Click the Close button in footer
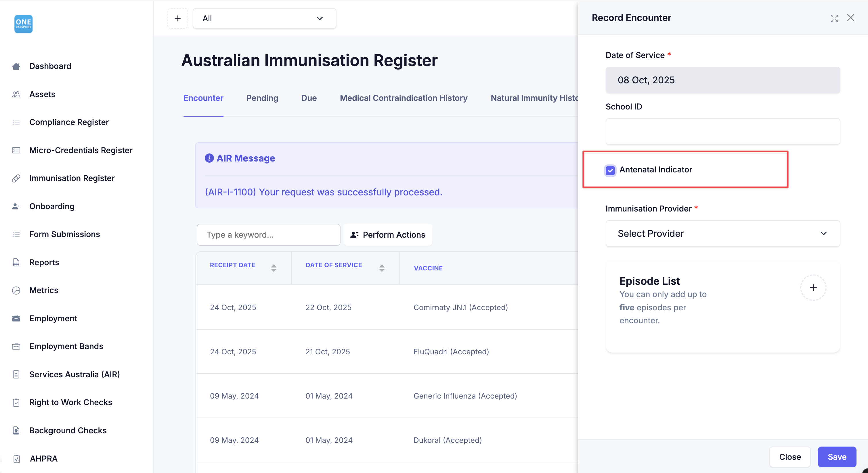Image resolution: width=868 pixels, height=473 pixels. pyautogui.click(x=789, y=457)
